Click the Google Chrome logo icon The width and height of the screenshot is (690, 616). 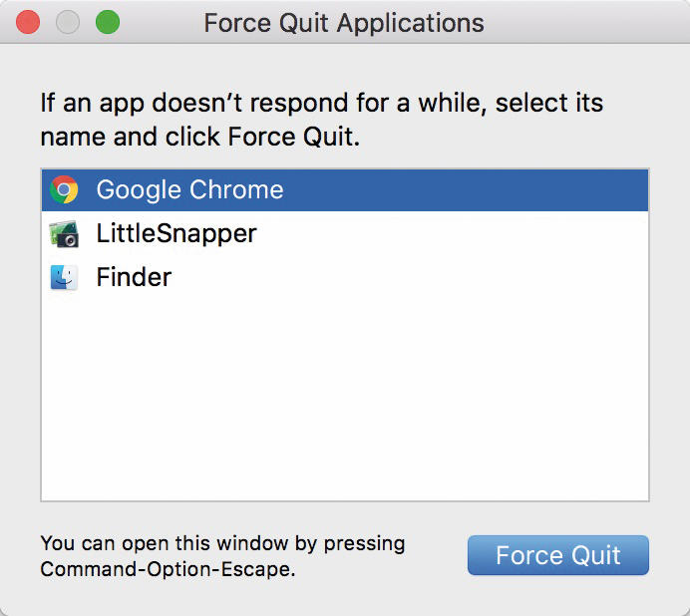[64, 189]
